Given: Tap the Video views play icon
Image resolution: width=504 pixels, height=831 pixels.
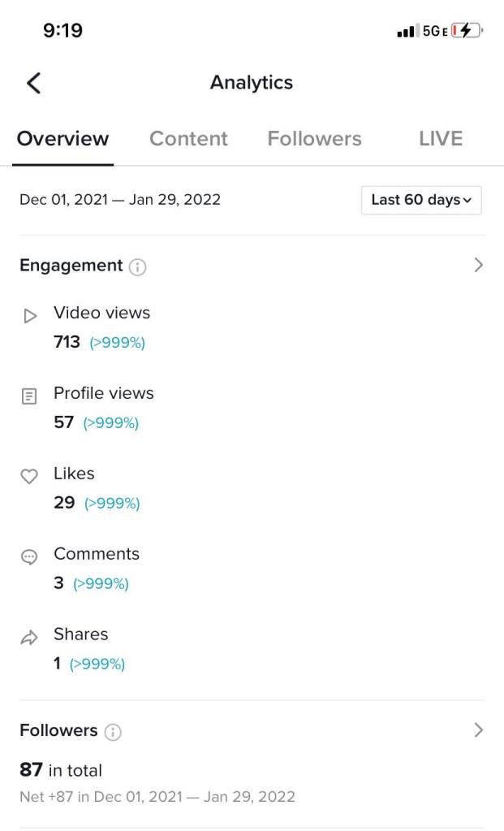Looking at the screenshot, I should click(30, 316).
